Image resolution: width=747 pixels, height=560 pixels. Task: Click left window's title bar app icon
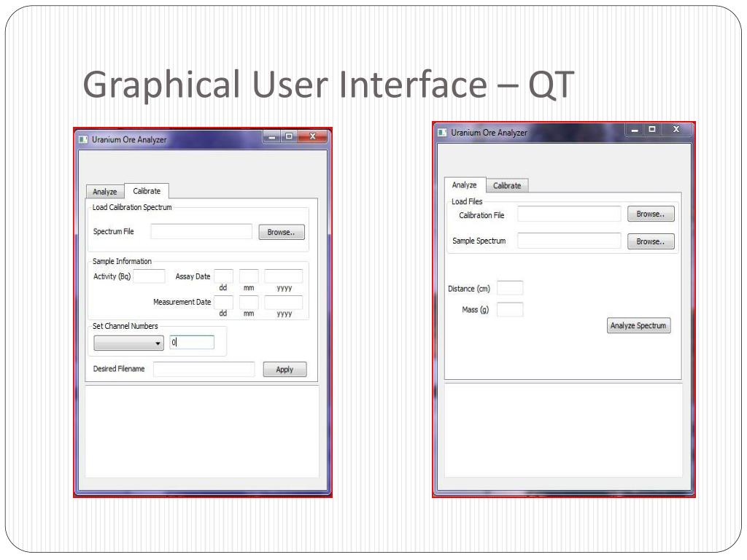(83, 139)
